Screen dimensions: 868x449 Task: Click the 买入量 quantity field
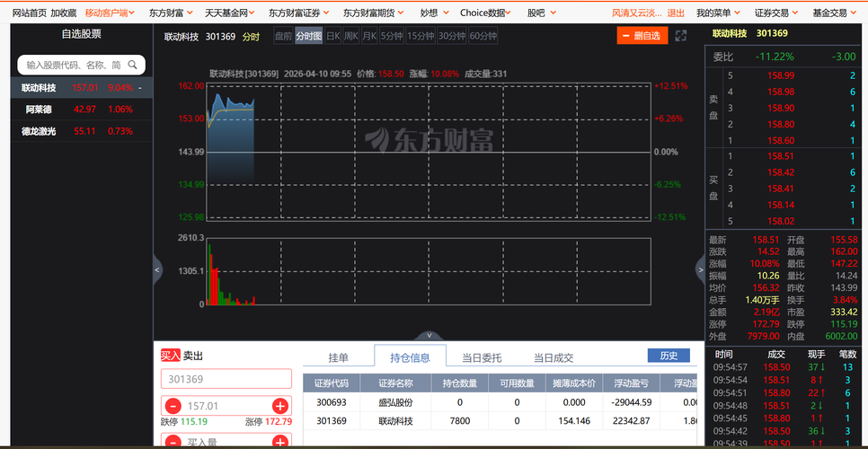(226, 442)
